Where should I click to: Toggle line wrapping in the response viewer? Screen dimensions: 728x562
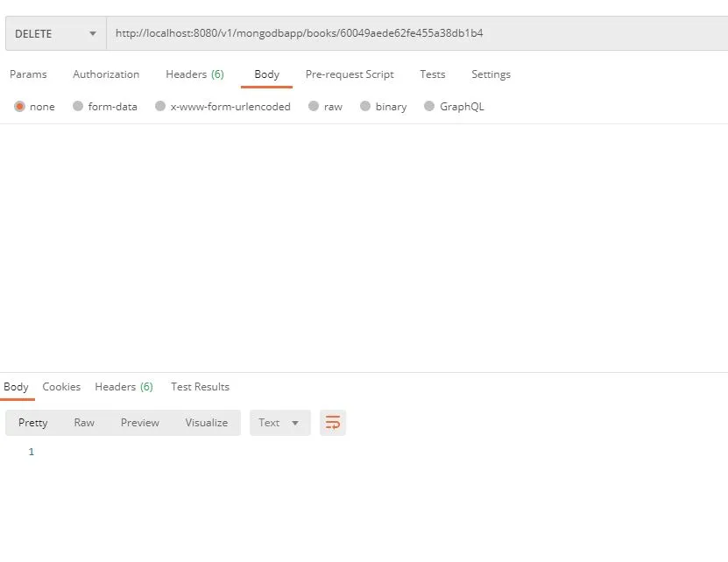pos(332,422)
